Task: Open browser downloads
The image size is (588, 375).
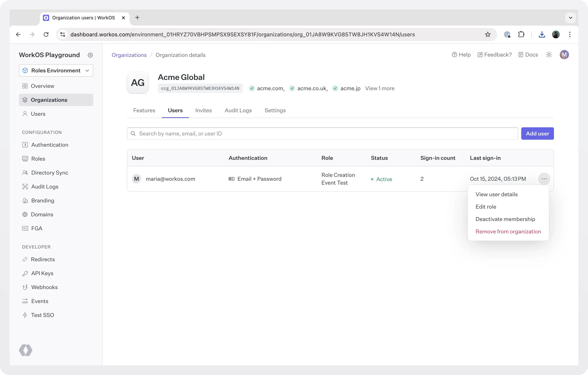Action: pos(542,34)
